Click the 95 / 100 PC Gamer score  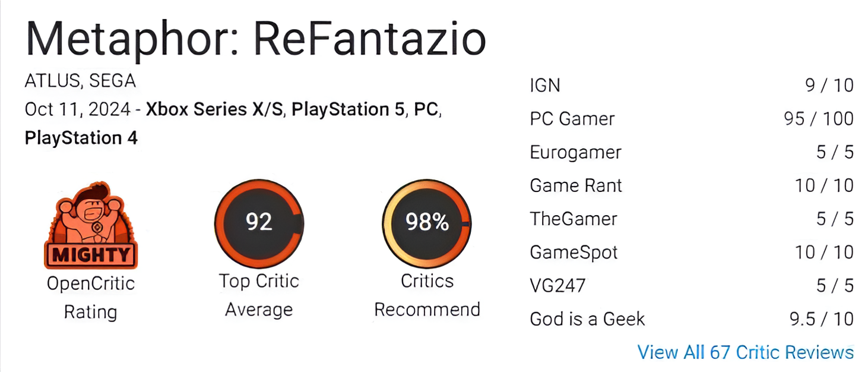pyautogui.click(x=819, y=119)
